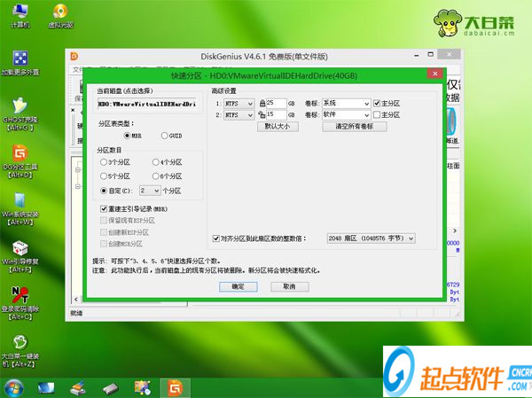Open 系统 volume label dropdown
The width and height of the screenshot is (532, 398).
click(x=346, y=104)
